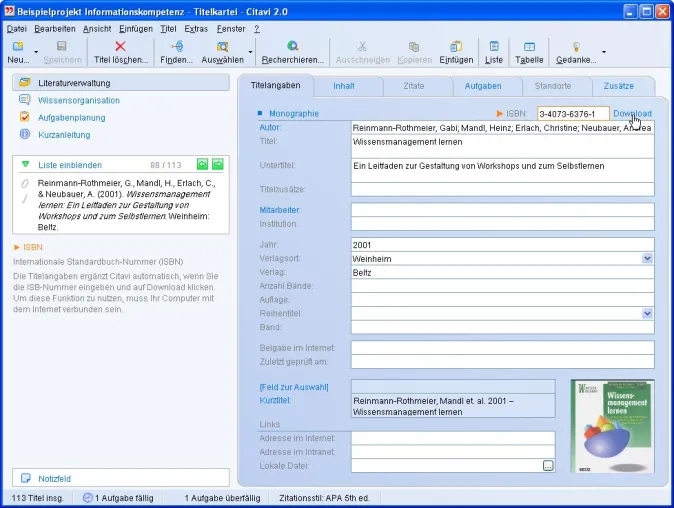Click into the ISBN input field
Viewport: 674px width, 508px height.
tap(573, 114)
